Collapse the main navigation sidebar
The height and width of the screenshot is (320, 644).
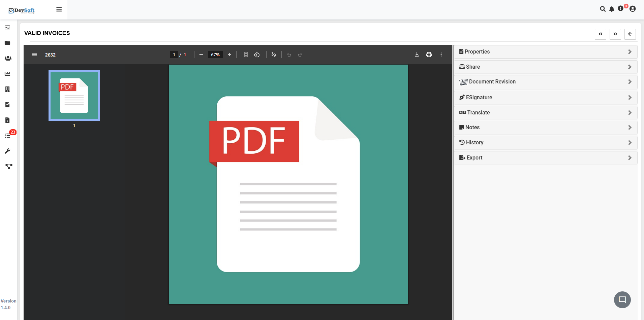point(59,9)
